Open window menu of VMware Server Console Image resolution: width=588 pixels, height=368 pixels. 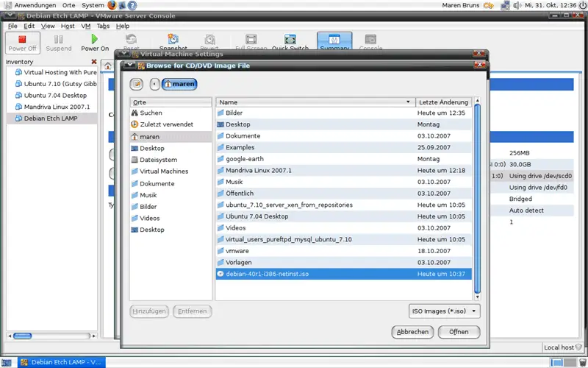coord(10,15)
